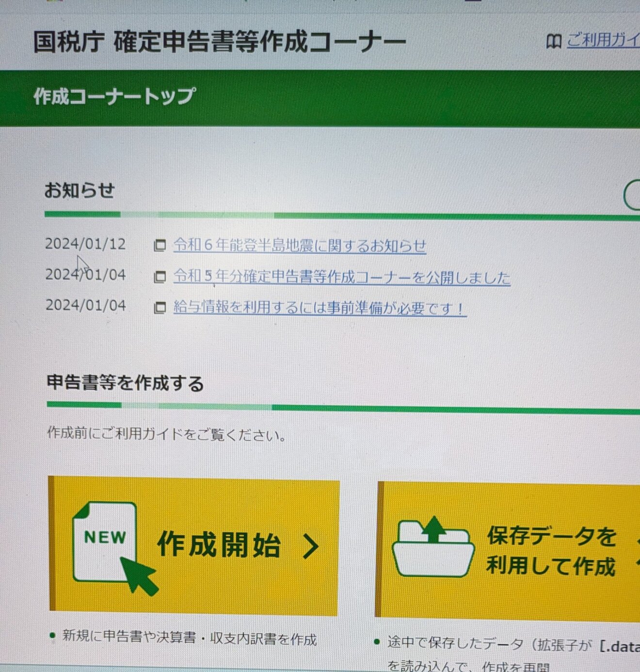
Task: Open the ご利用ガイド link at top right
Action: pyautogui.click(x=604, y=39)
